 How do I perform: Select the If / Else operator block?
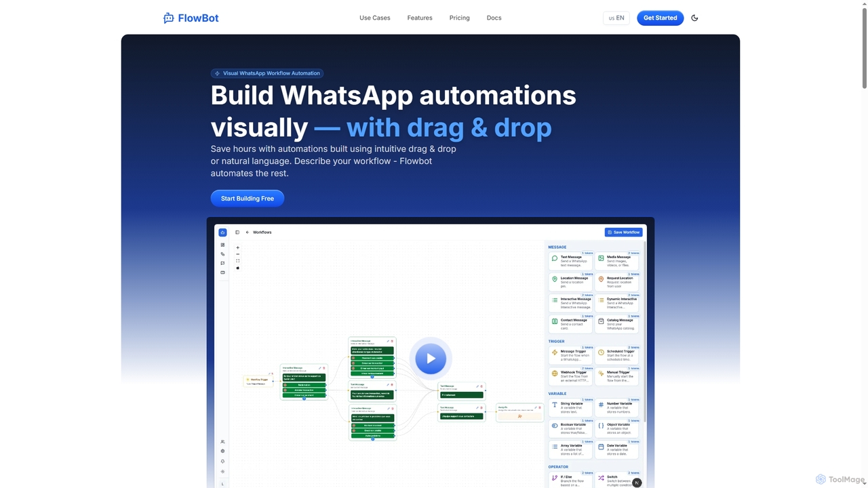pyautogui.click(x=571, y=480)
